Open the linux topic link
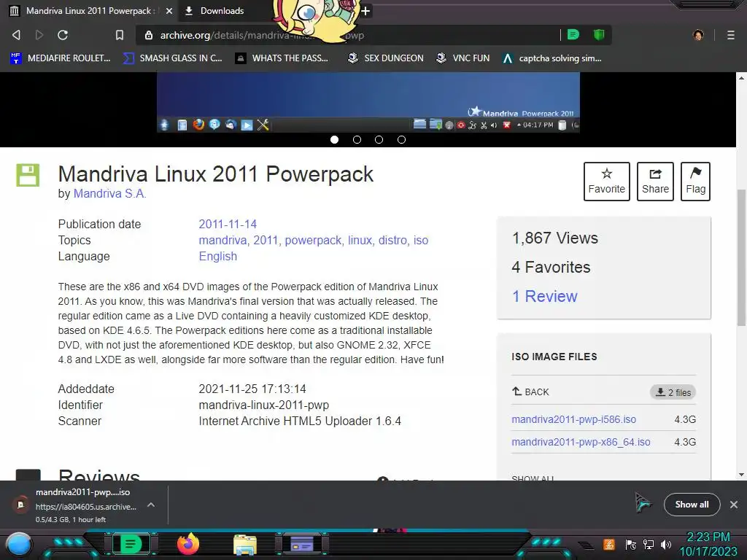Screen dimensions: 747x560 (360, 240)
